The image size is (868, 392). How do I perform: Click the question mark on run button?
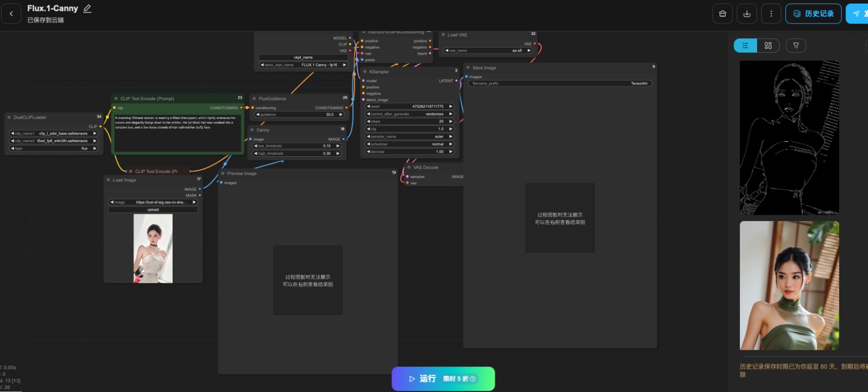click(473, 379)
